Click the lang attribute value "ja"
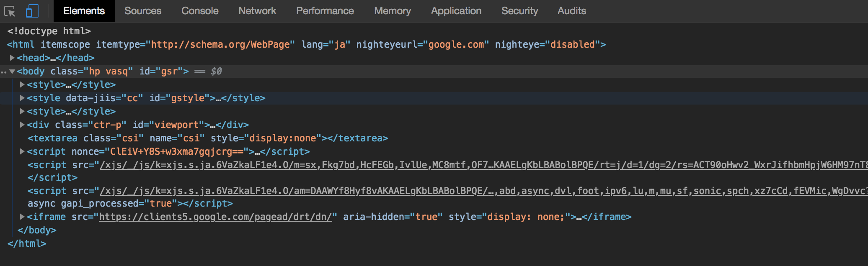The width and height of the screenshot is (868, 266). [x=339, y=44]
